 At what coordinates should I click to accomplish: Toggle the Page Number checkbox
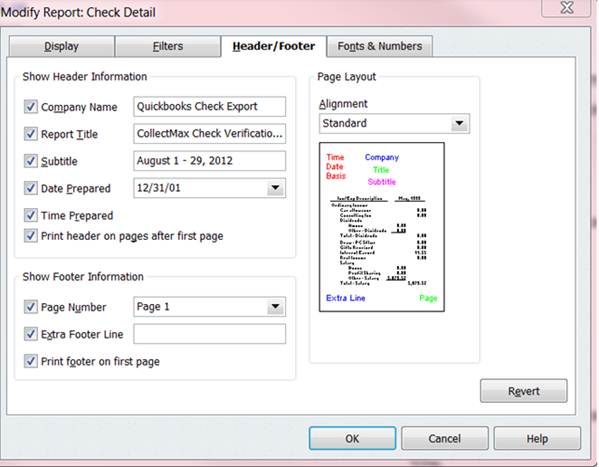point(31,306)
